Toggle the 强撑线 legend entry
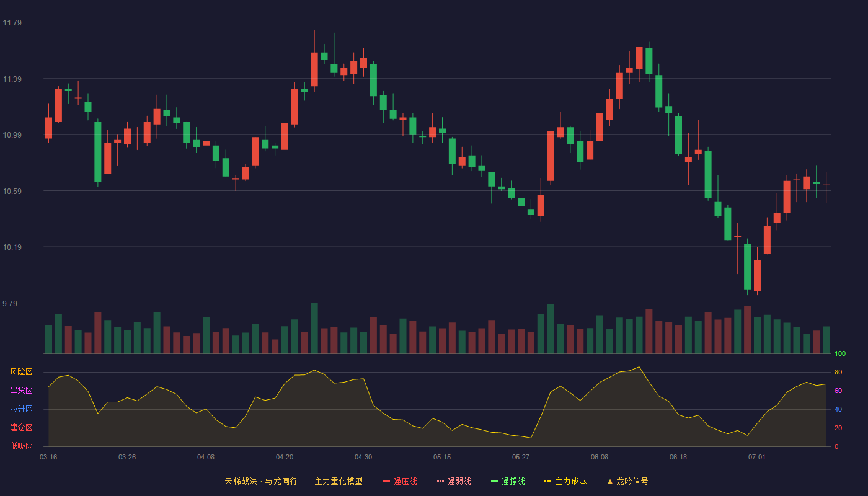Screen dimensions: 868x496 click(508, 481)
